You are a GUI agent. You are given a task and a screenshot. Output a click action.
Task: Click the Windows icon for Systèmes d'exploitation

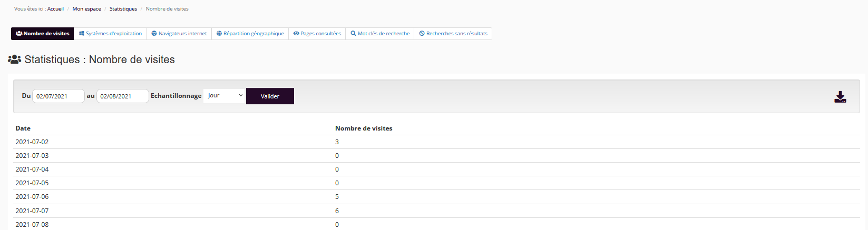[x=82, y=34]
